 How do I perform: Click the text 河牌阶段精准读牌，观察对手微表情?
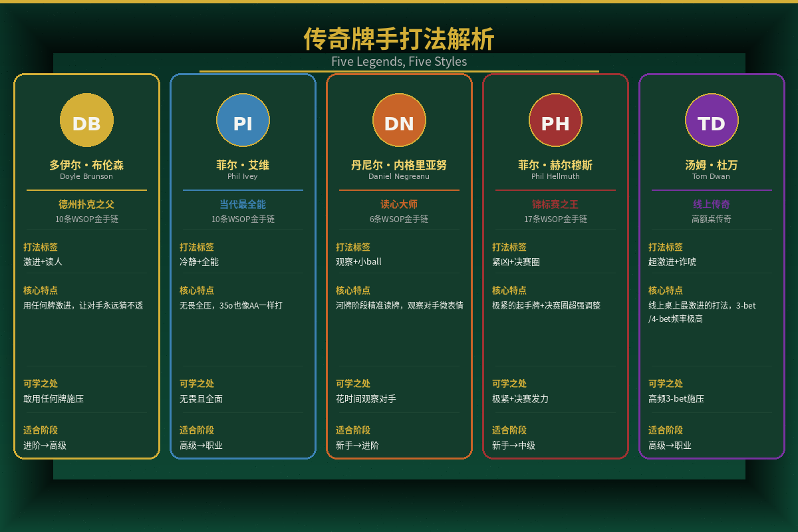[x=400, y=305]
